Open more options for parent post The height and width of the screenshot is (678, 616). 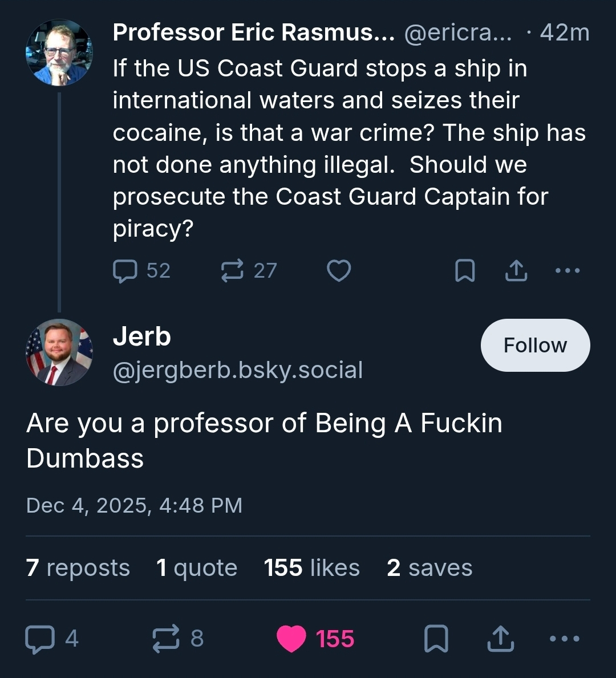coord(568,271)
